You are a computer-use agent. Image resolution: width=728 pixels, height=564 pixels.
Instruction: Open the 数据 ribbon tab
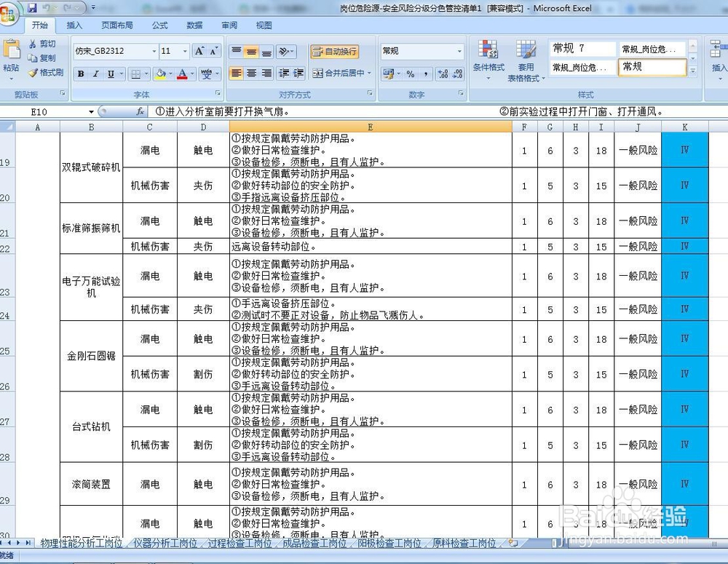(194, 25)
